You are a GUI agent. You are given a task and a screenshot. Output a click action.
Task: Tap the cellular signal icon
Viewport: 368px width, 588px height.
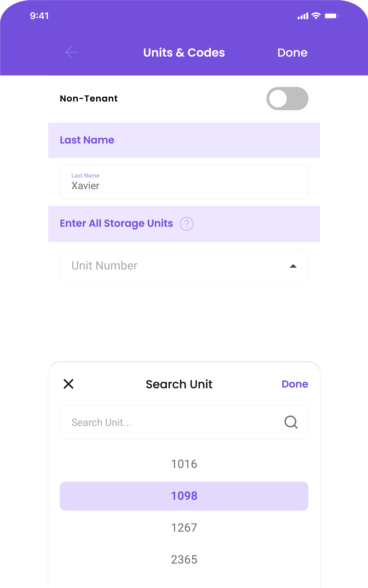pyautogui.click(x=303, y=16)
